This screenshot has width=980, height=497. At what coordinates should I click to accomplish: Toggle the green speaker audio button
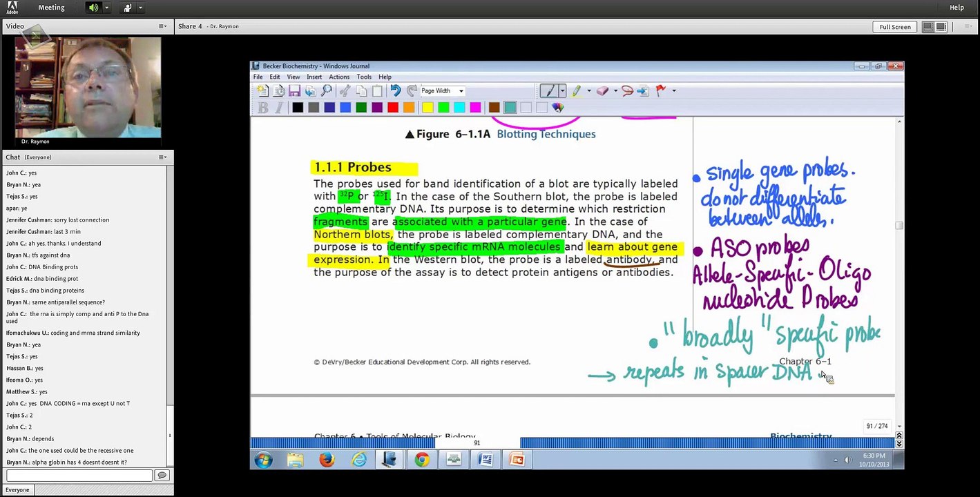click(x=93, y=8)
